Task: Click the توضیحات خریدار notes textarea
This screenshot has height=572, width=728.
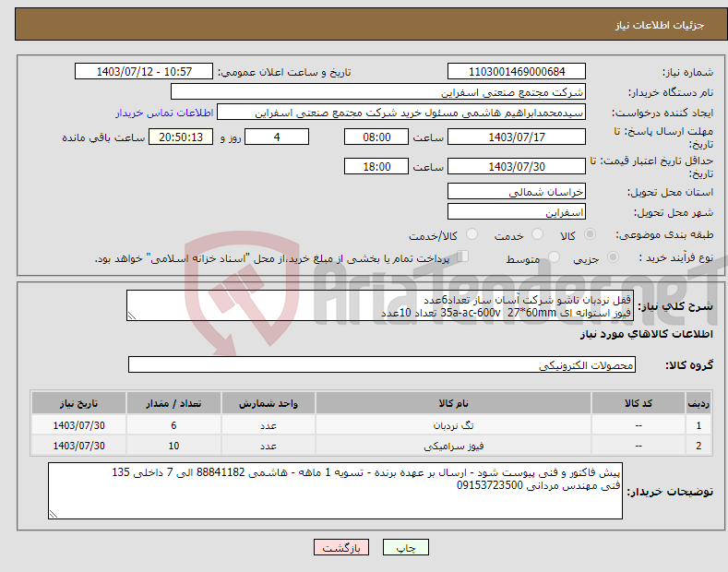Action: tap(335, 491)
